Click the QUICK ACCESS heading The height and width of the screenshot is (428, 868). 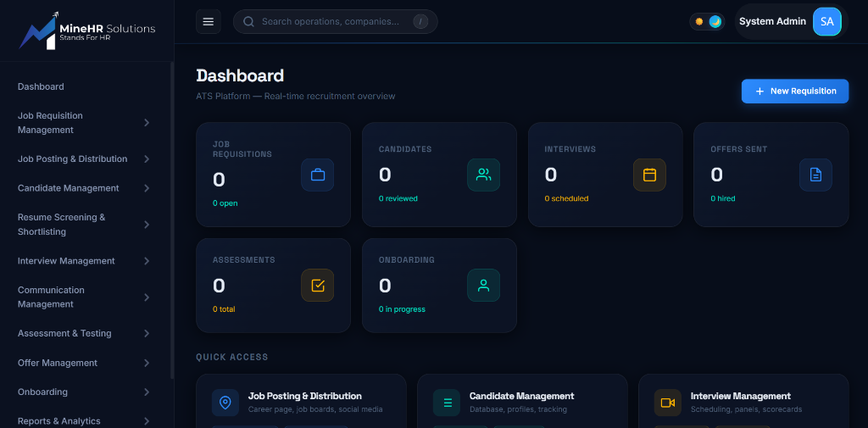(x=232, y=357)
